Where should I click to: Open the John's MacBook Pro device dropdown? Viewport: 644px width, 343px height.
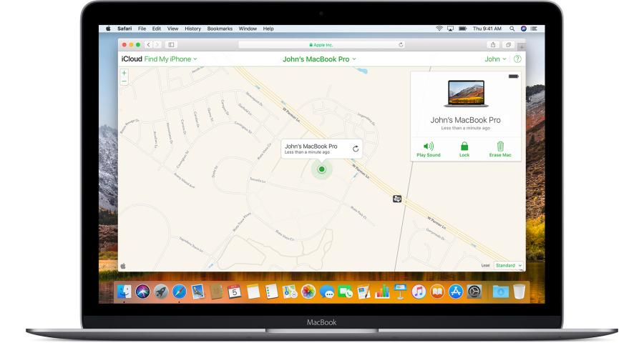click(x=319, y=59)
